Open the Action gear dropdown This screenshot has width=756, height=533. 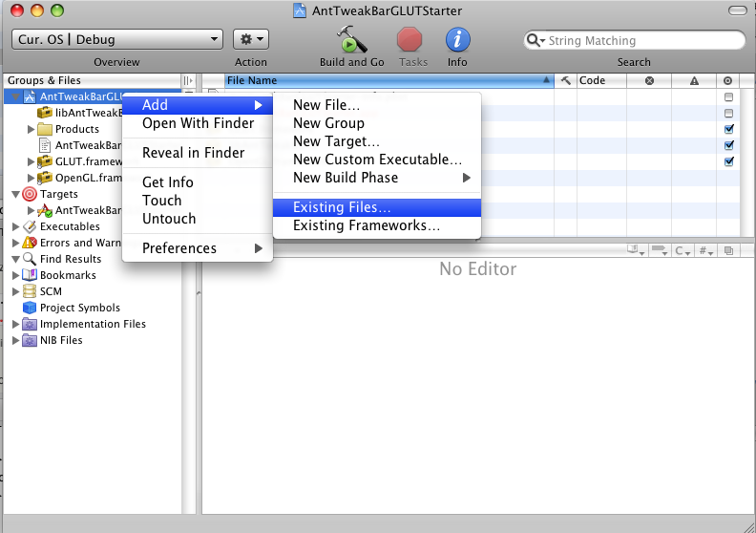(250, 39)
